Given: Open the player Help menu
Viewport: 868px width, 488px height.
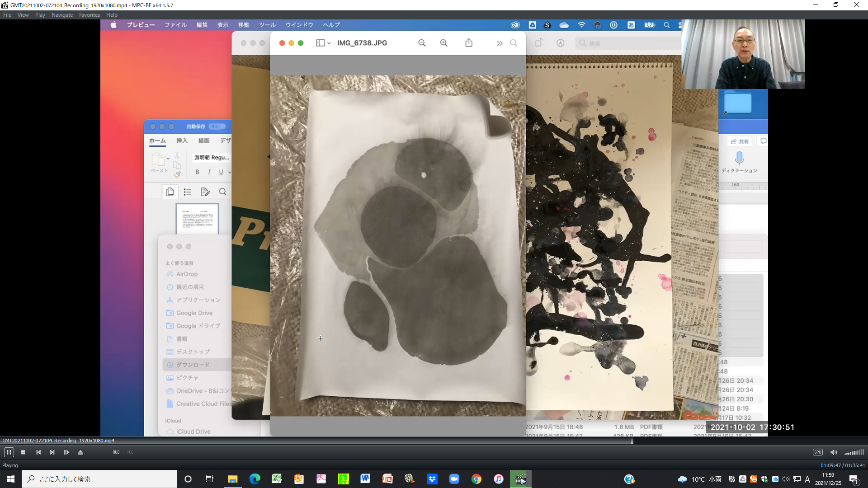Looking at the screenshot, I should (112, 15).
